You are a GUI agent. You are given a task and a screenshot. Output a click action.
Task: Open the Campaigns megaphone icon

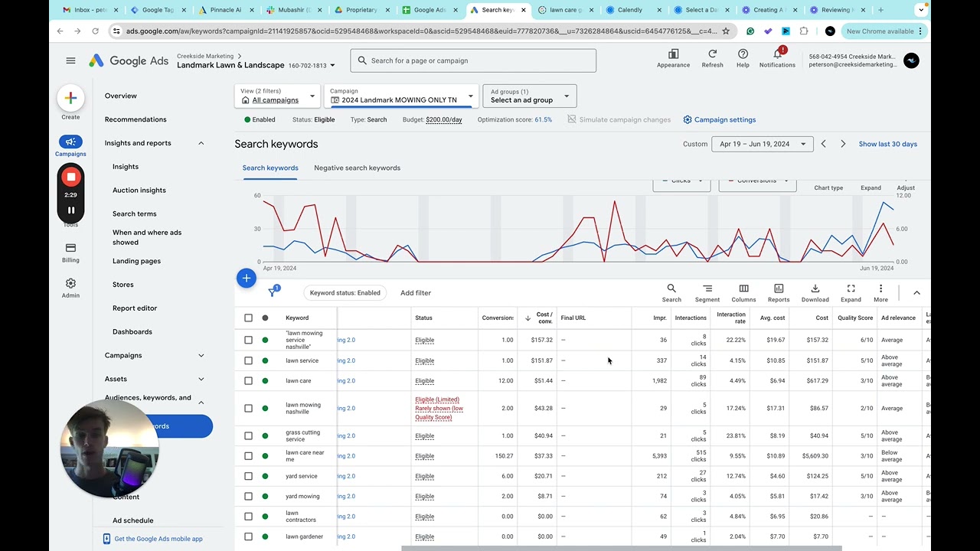coord(70,142)
